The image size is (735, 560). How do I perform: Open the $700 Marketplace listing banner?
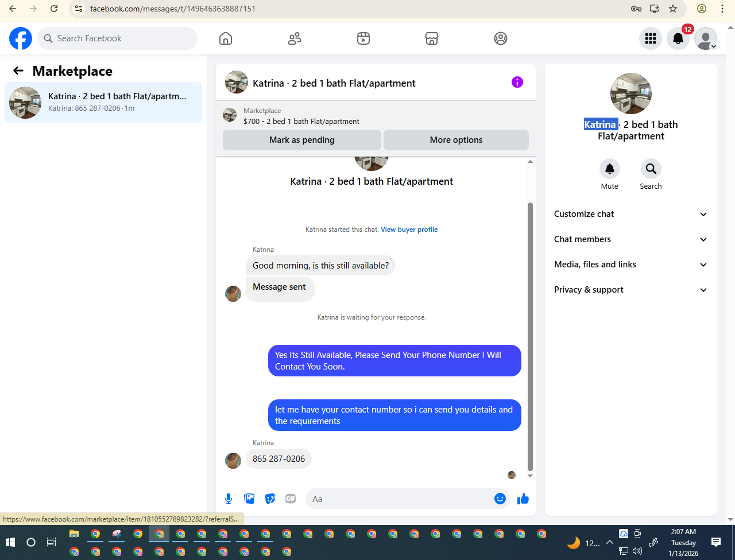coord(376,116)
